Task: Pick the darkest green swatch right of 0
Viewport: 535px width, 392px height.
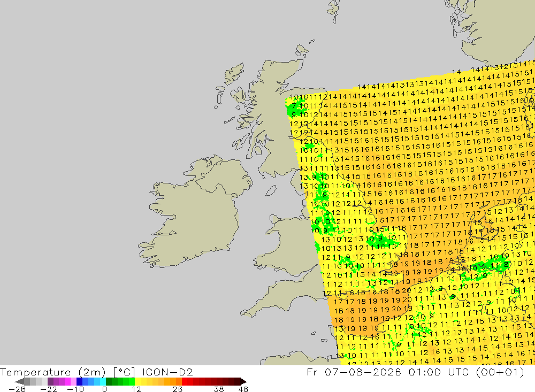Action: tap(109, 381)
